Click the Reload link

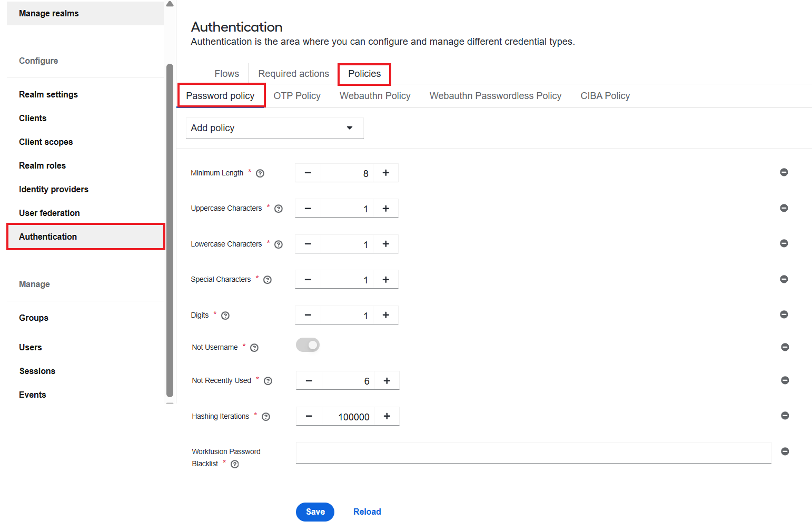coord(367,512)
